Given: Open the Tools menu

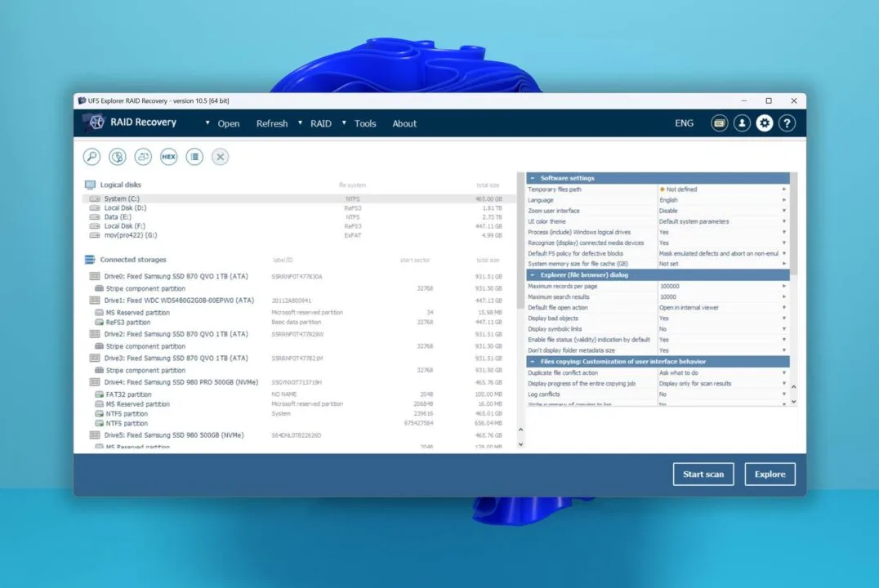Looking at the screenshot, I should tap(365, 123).
